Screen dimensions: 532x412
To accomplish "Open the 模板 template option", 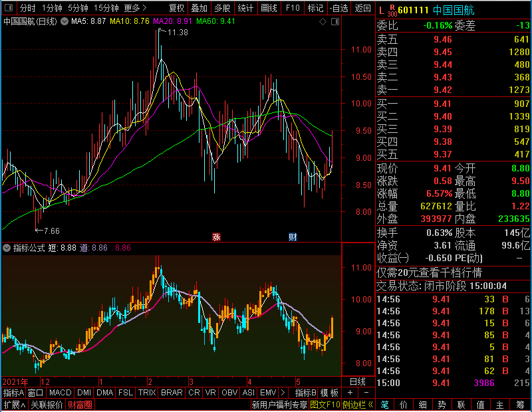I will pos(329,393).
